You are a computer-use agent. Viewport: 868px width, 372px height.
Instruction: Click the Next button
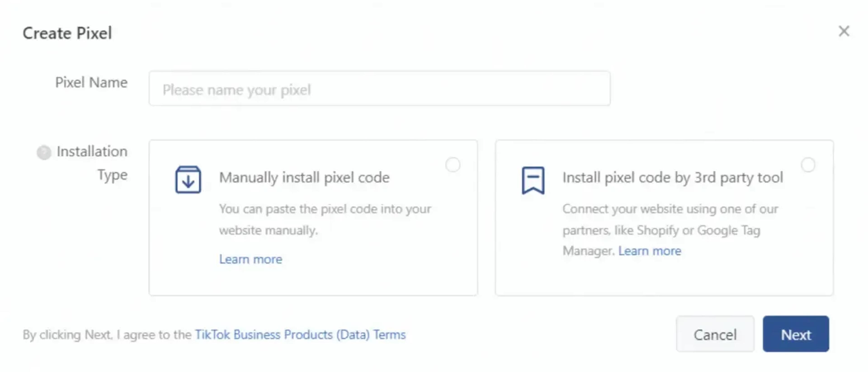click(x=796, y=334)
